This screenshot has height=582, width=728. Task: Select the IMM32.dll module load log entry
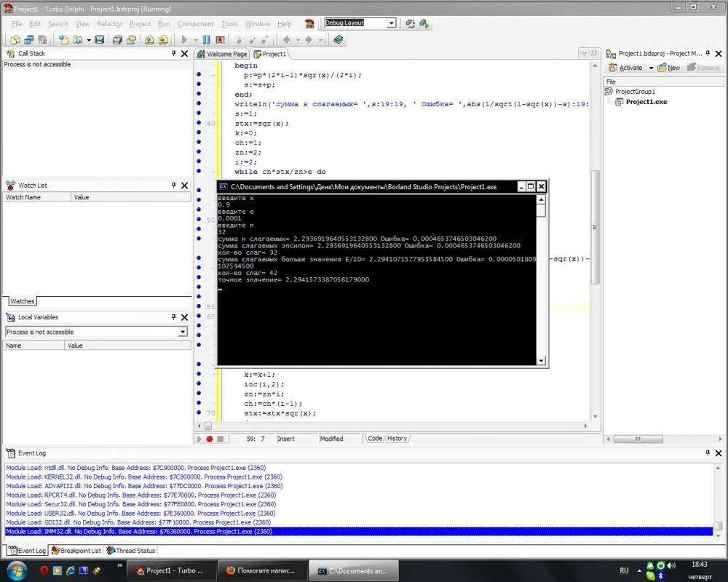(x=138, y=532)
